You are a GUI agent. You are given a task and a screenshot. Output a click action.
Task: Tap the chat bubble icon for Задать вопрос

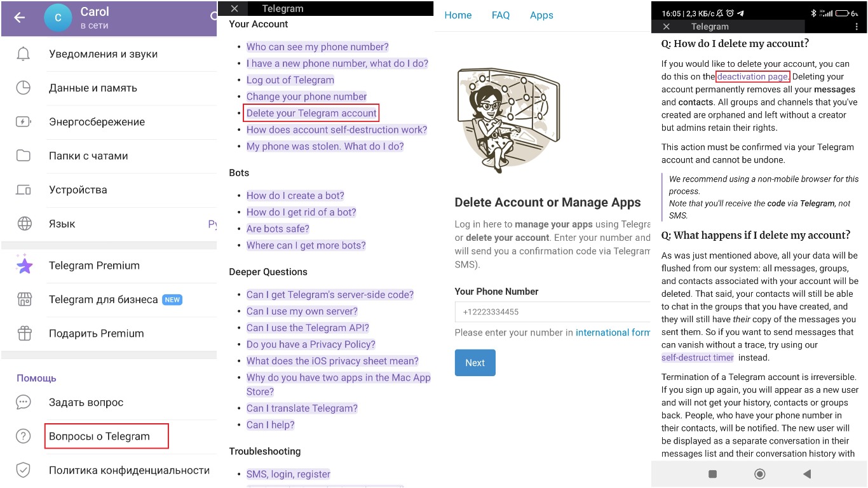point(24,402)
